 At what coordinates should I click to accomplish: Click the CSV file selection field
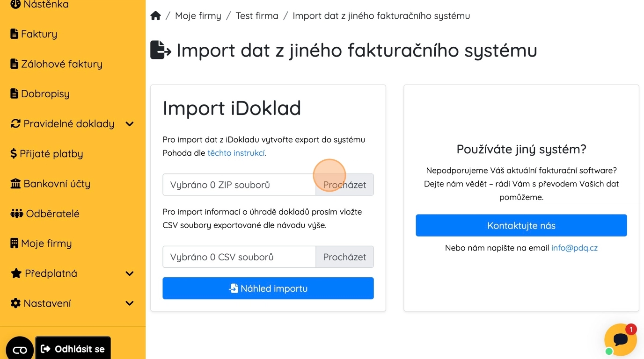point(239,257)
